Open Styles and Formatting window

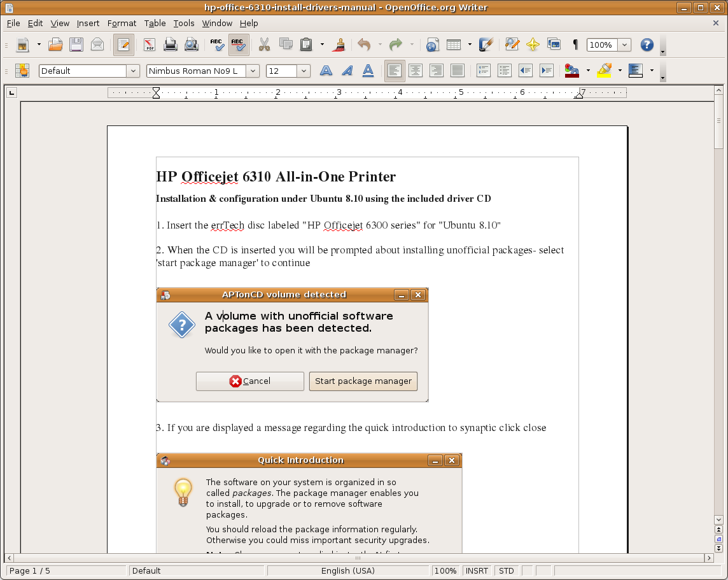point(22,71)
